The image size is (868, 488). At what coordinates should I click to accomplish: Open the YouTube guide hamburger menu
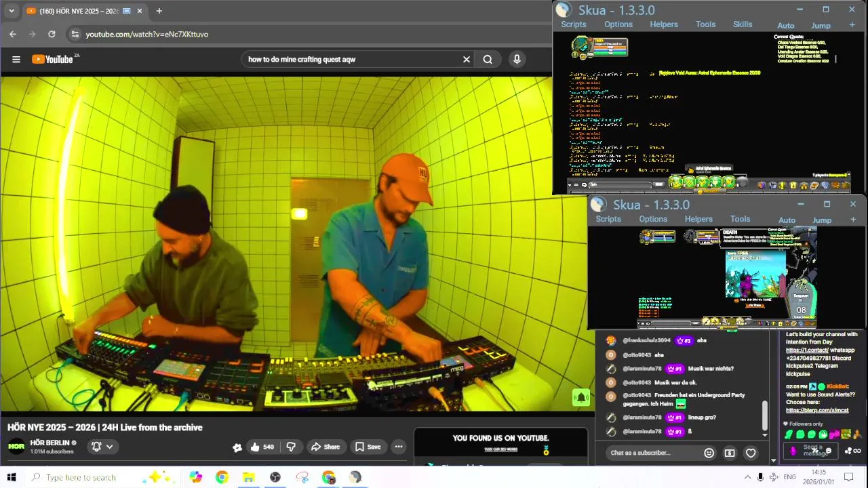(16, 60)
